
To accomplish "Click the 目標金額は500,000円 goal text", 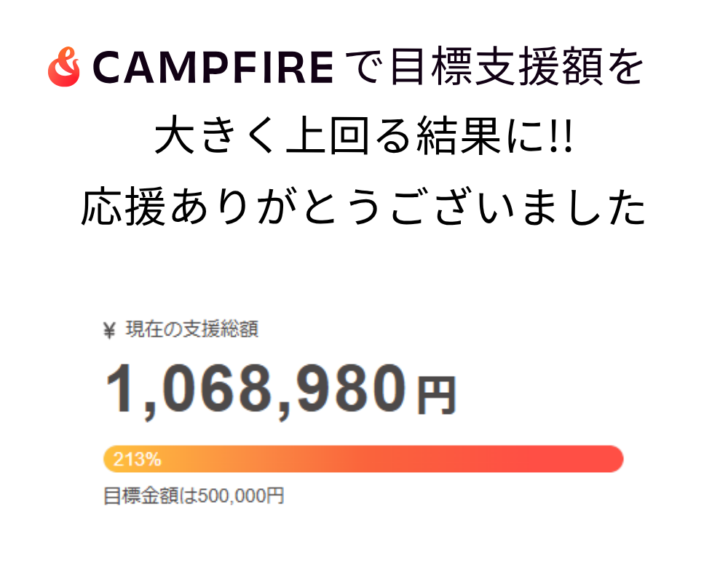I will [x=194, y=497].
